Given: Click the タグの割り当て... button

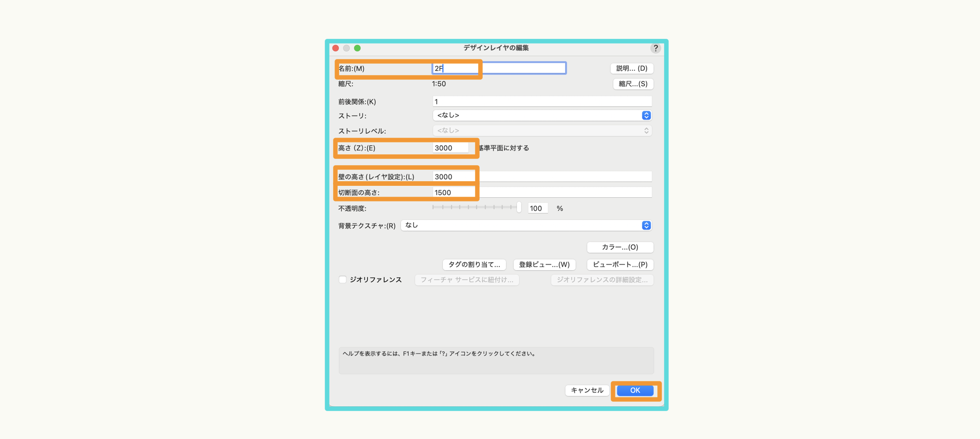Looking at the screenshot, I should click(474, 265).
